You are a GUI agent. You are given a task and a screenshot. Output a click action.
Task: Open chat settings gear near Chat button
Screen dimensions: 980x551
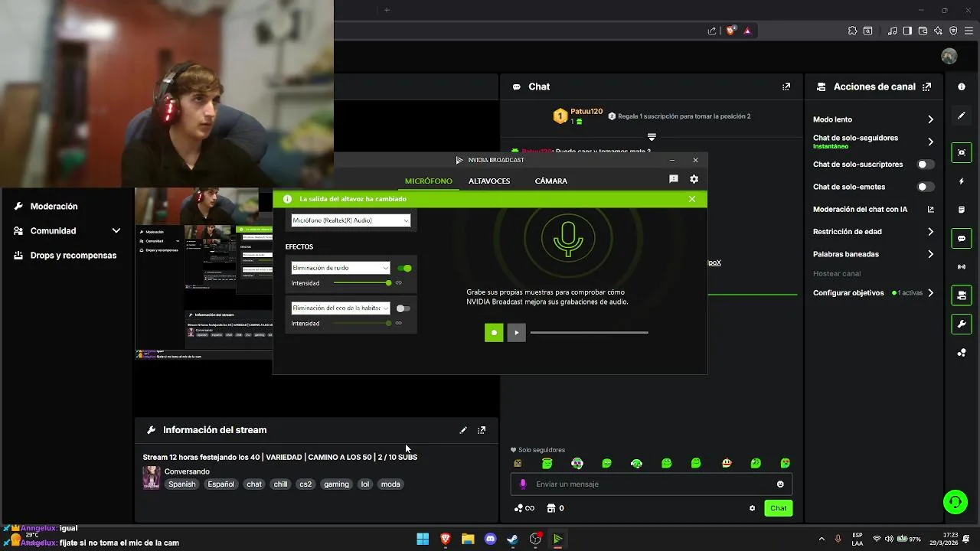(x=752, y=508)
